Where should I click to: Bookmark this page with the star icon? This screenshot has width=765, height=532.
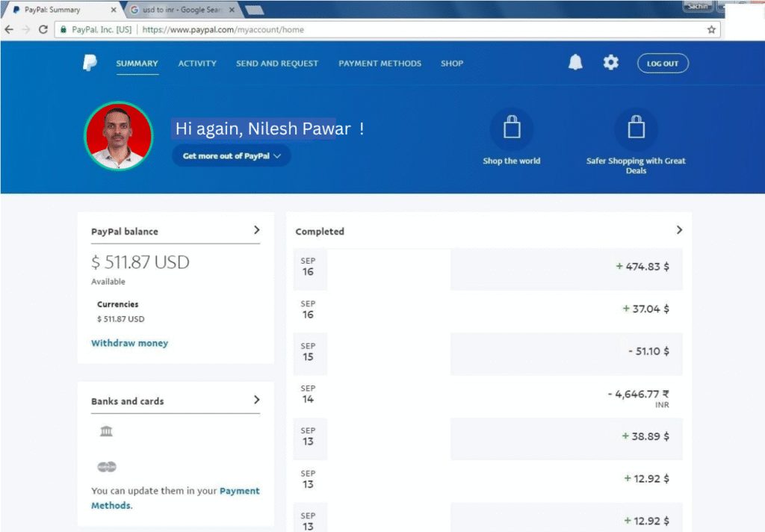tap(711, 30)
